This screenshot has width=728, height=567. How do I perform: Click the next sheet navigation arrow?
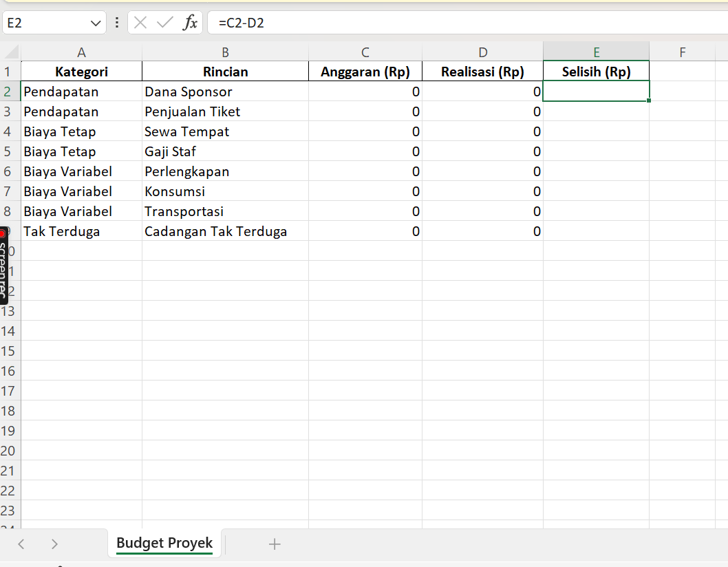click(54, 544)
